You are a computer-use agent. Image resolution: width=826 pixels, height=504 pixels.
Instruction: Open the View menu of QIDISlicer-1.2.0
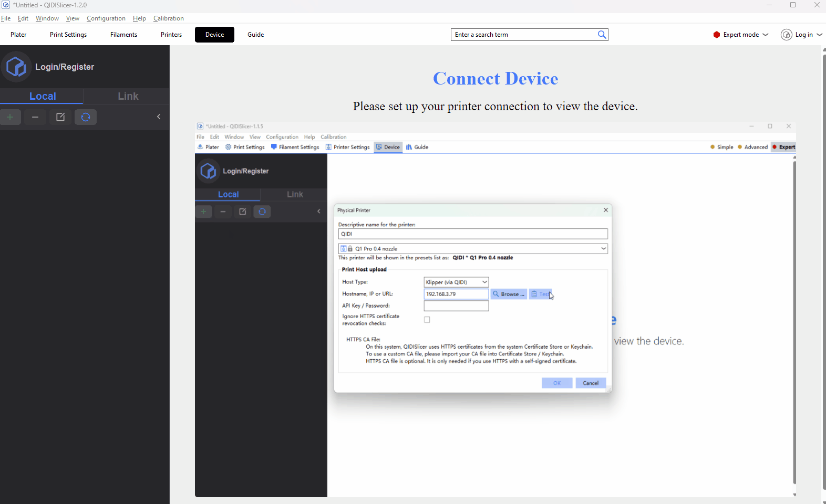(x=73, y=18)
